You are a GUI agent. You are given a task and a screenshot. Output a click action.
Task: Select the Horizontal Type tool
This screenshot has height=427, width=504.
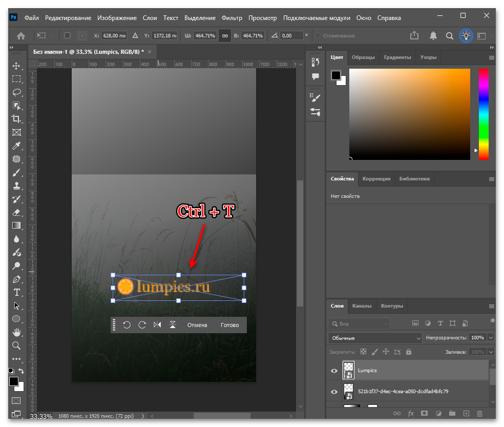coord(17,293)
